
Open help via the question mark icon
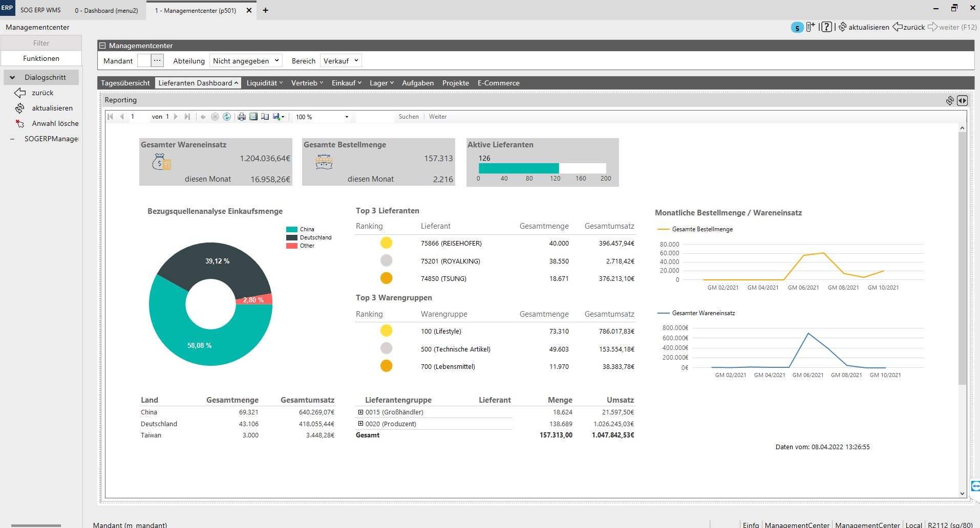(826, 27)
